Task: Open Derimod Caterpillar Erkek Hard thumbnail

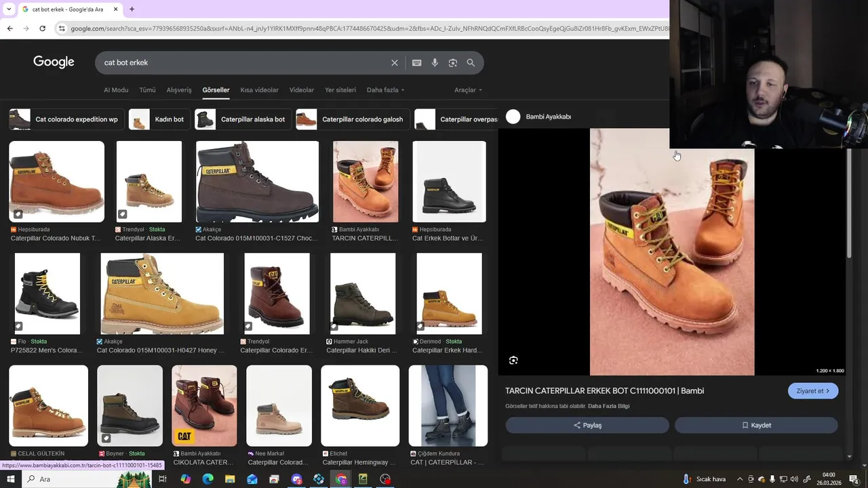Action: (449, 293)
